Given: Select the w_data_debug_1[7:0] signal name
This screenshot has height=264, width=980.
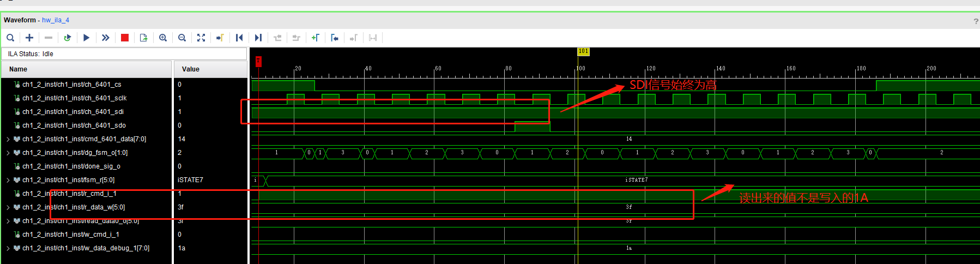Looking at the screenshot, I should (x=86, y=248).
